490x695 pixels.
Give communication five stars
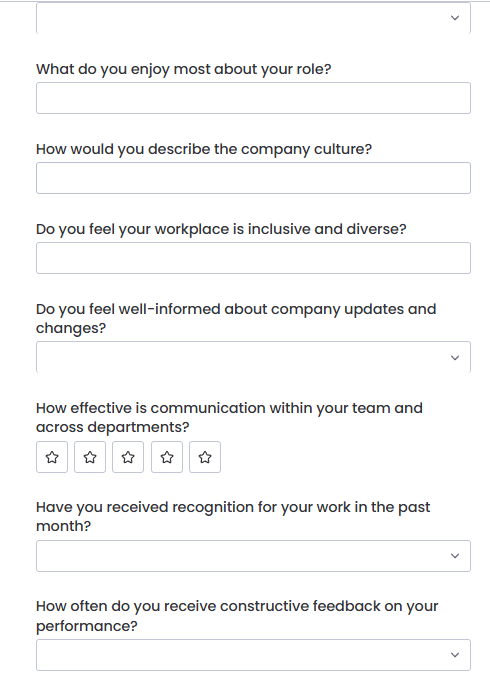pos(205,457)
